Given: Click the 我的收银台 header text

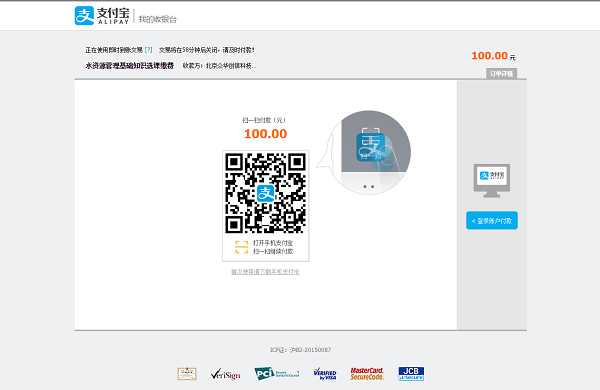Looking at the screenshot, I should pyautogui.click(x=158, y=19).
